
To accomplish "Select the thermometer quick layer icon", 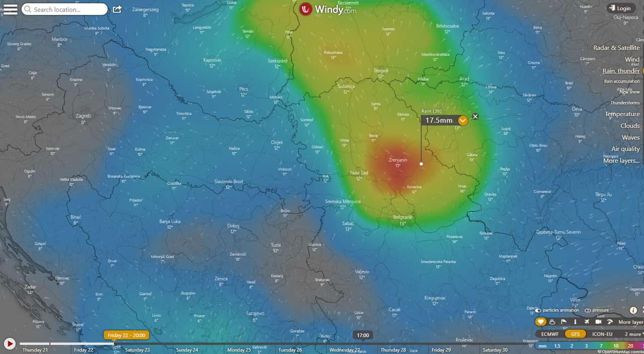I will click(x=575, y=322).
